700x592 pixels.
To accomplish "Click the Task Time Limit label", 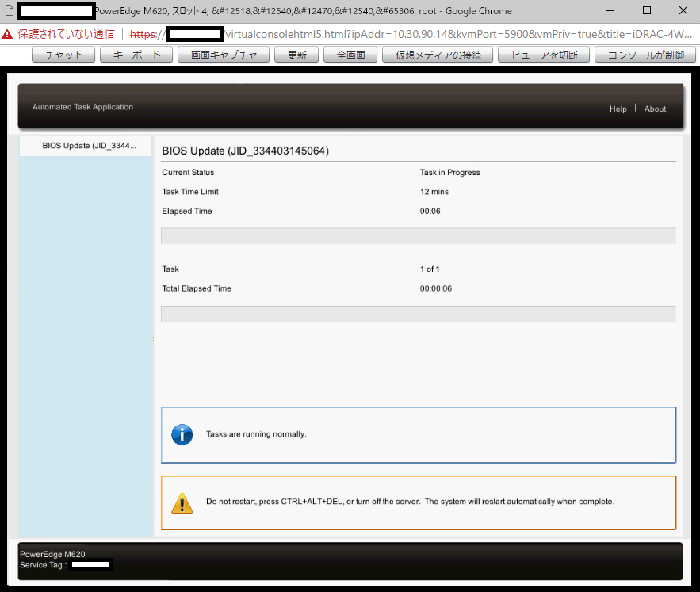I will point(190,192).
